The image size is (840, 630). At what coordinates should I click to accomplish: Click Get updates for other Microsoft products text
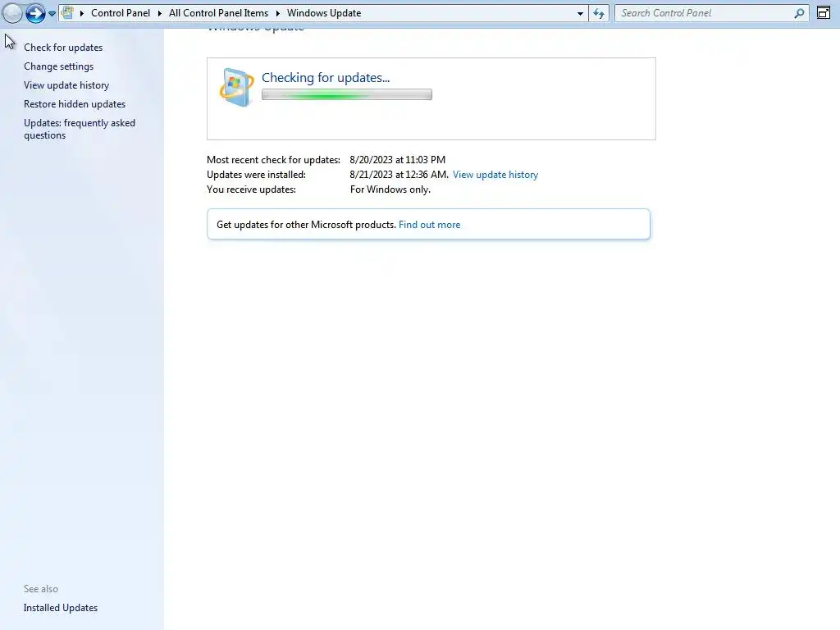click(x=306, y=225)
